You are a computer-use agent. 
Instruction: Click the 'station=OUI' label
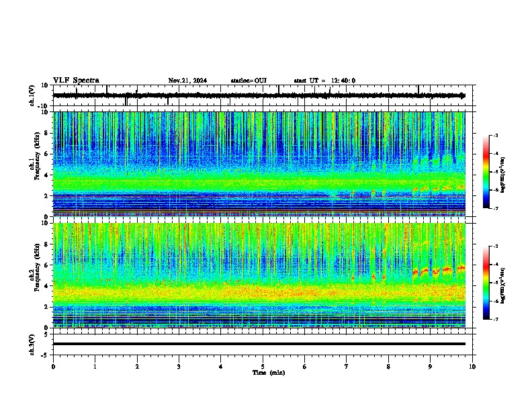click(249, 81)
